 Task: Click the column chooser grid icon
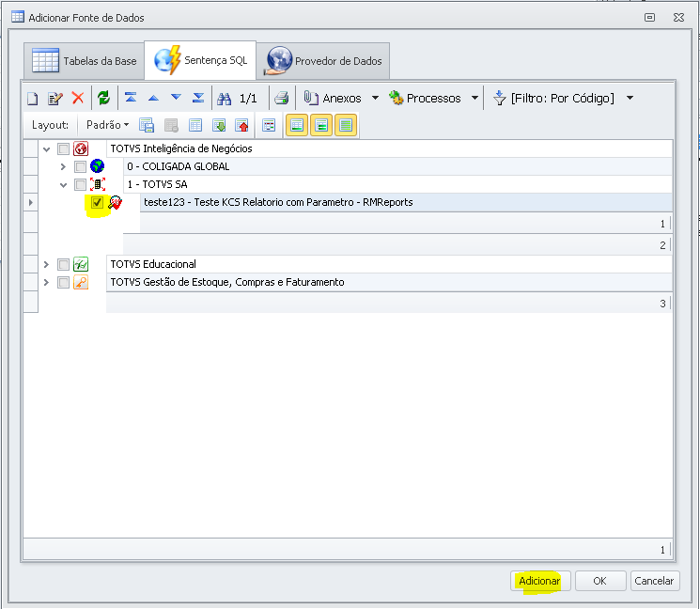point(269,125)
